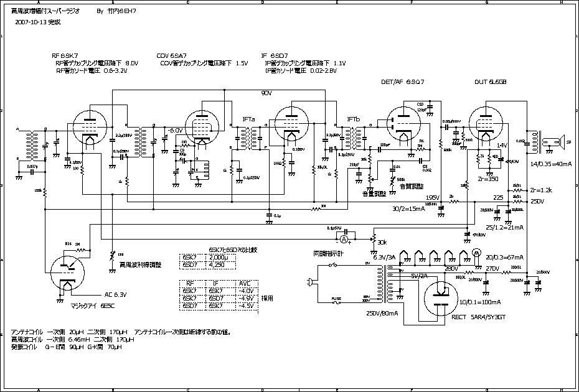Viewport: 579px width, 392px height.
Task: Click the 280V voltage label
Action: pos(451,269)
